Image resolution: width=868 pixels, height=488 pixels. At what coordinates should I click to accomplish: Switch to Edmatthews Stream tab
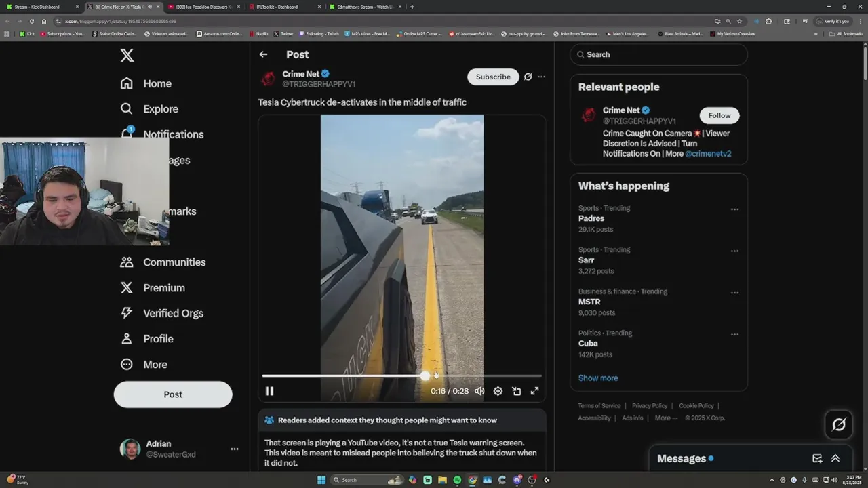364,7
